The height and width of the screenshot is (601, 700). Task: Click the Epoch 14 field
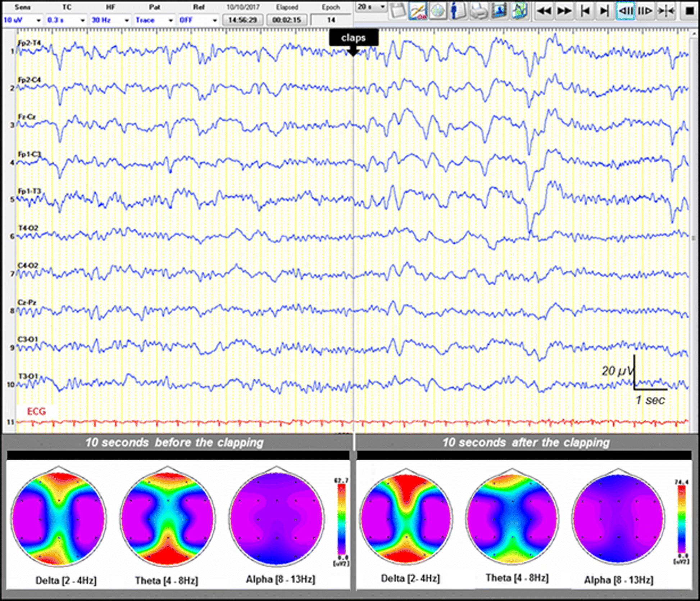coord(331,20)
